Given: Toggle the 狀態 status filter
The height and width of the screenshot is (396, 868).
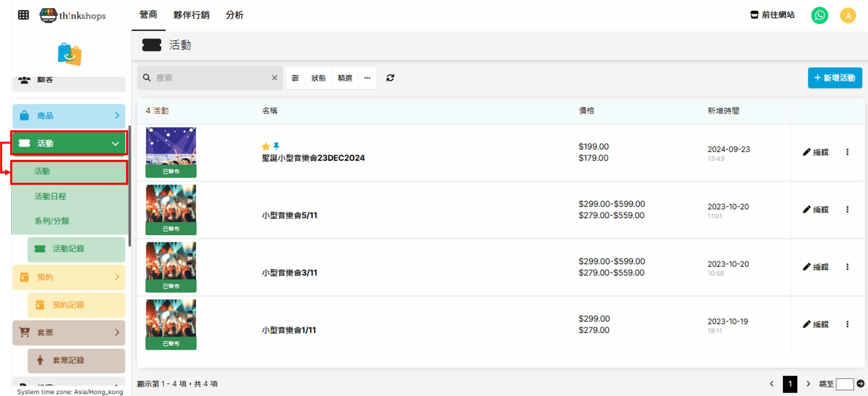Looking at the screenshot, I should coord(318,78).
